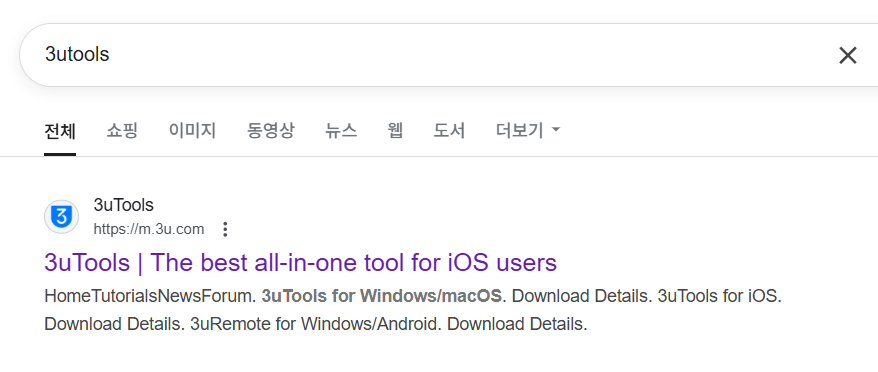Viewport: 878px width, 372px height.
Task: Click the bold 3uTools for Windows/macOS snippet text
Action: pos(381,296)
